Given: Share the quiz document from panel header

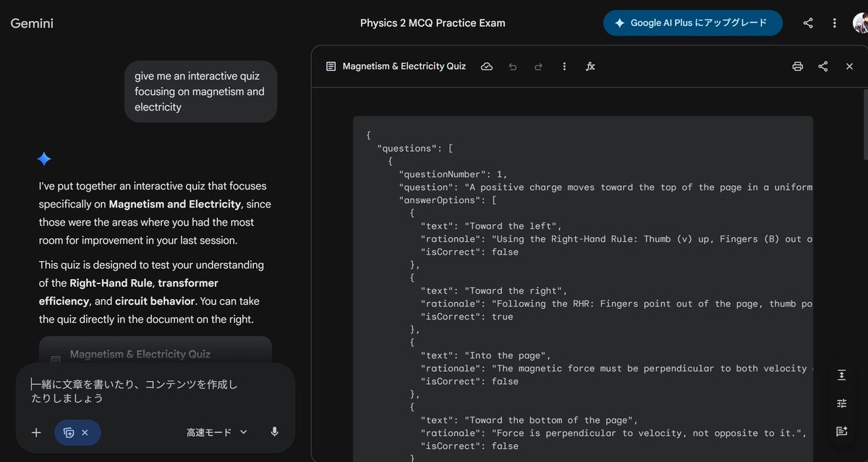Looking at the screenshot, I should point(823,67).
